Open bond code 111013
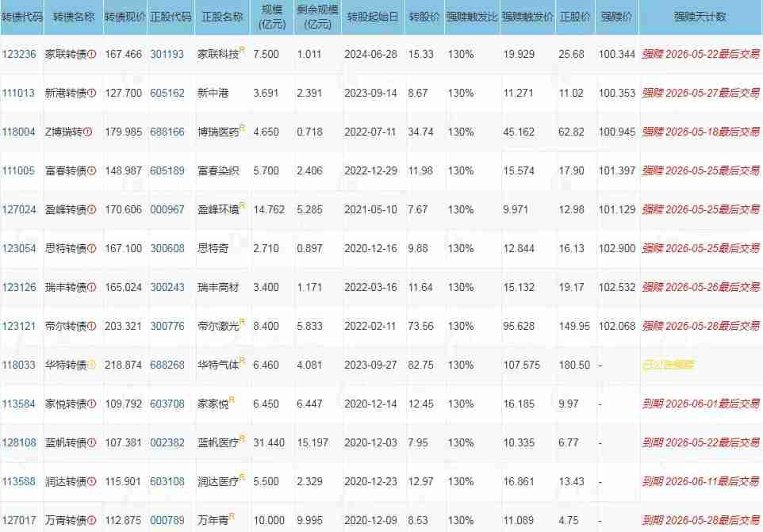The image size is (763, 532). pyautogui.click(x=18, y=94)
